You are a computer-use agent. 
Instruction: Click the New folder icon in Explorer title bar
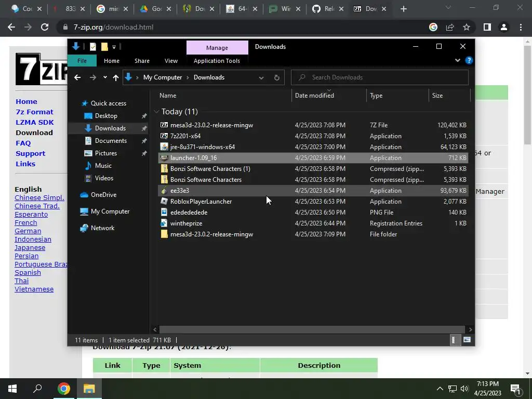104,46
